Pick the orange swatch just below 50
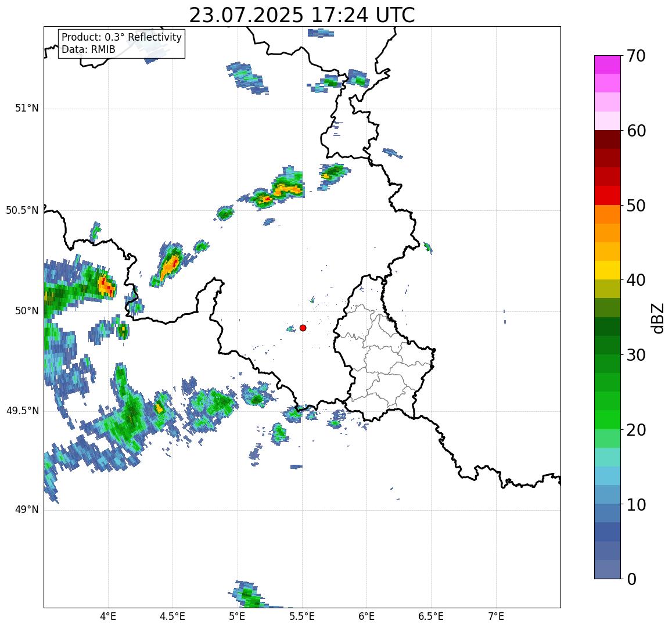672x628 pixels. (608, 214)
